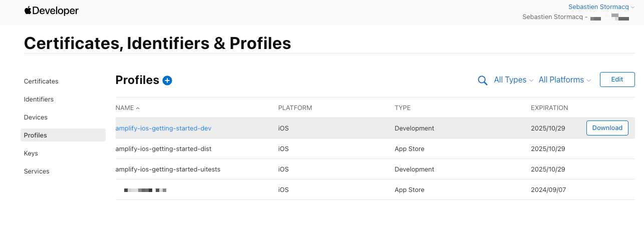This screenshot has height=225, width=644.
Task: Click the blue plus icon next to Profiles
Action: (167, 80)
